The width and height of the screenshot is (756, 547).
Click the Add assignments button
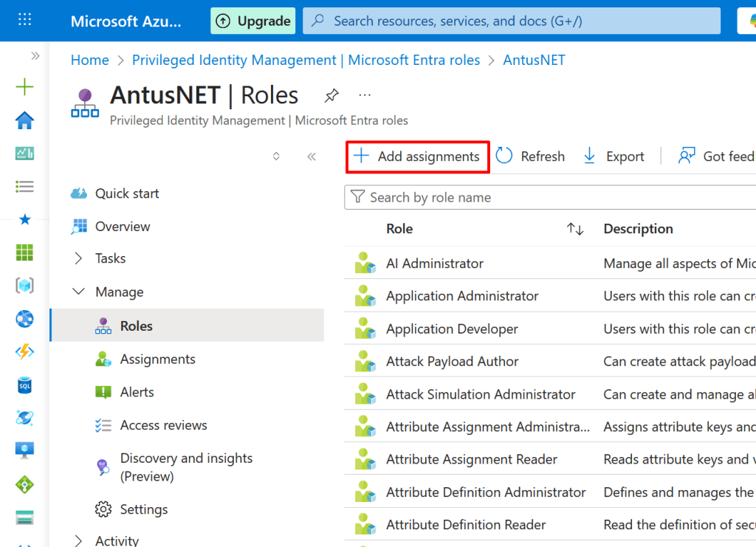pyautogui.click(x=417, y=156)
